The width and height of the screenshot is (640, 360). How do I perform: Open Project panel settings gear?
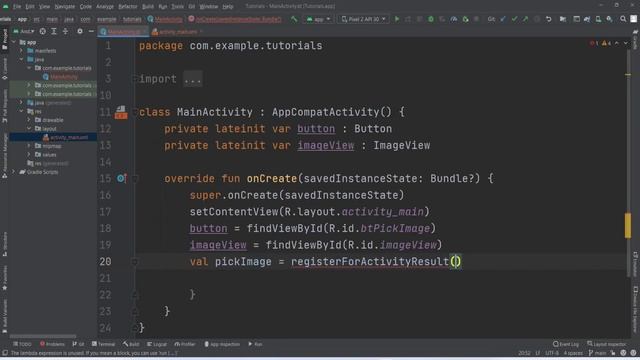(x=80, y=31)
